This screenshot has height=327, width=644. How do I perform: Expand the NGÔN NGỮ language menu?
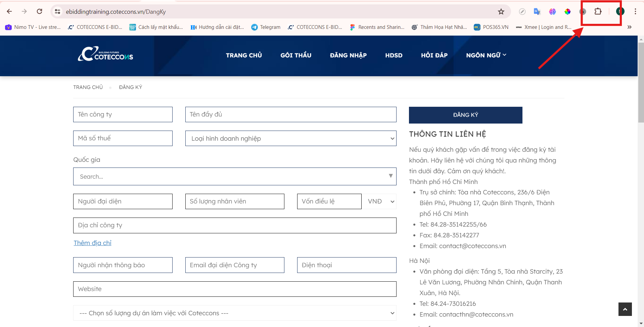tap(486, 55)
